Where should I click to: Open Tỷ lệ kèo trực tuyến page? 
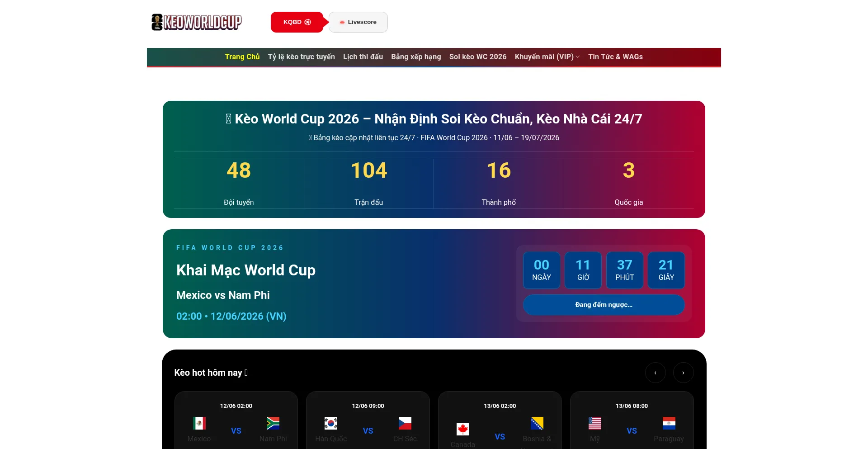(x=302, y=57)
